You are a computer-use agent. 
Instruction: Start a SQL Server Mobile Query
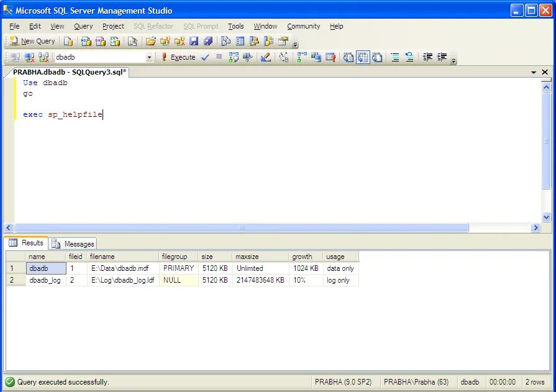pos(132,41)
